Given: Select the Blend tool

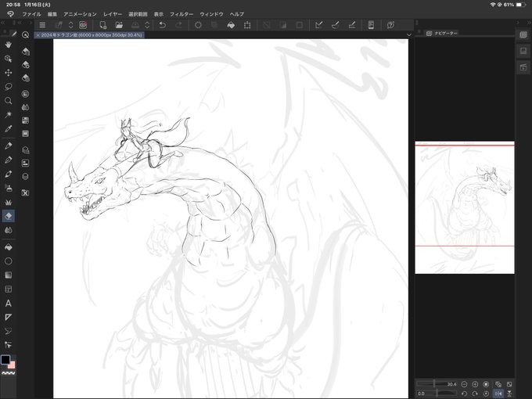Looking at the screenshot, I should click(x=9, y=230).
